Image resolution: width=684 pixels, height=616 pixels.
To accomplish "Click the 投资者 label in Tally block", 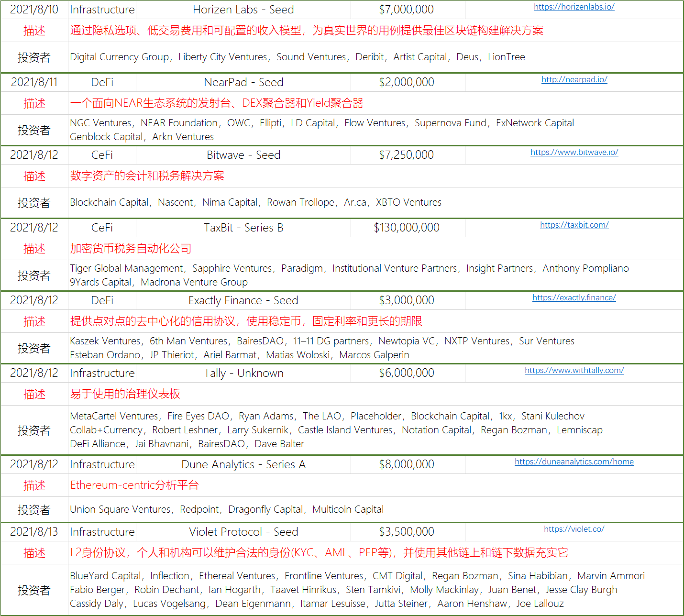I will pyautogui.click(x=34, y=430).
